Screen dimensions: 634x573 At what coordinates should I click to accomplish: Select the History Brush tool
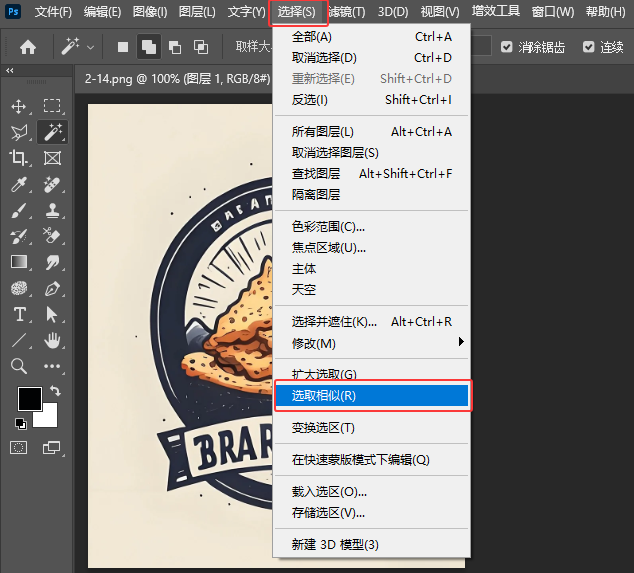[19, 236]
